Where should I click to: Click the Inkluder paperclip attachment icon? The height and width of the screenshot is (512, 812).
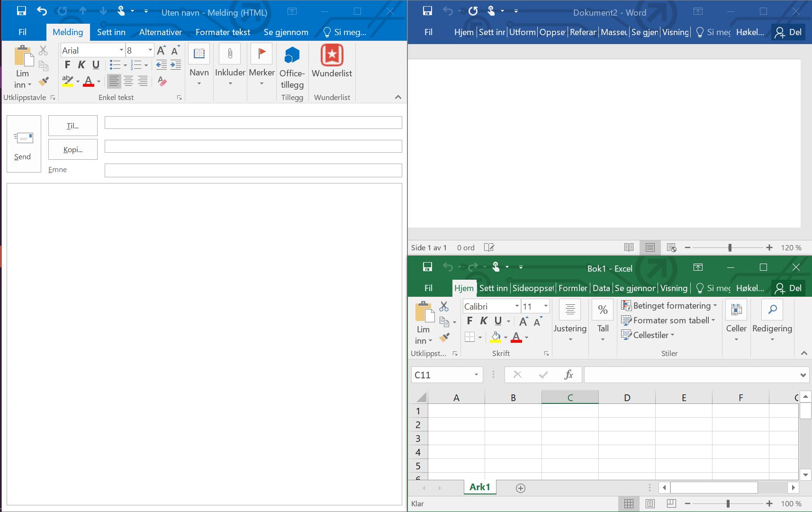(x=230, y=54)
